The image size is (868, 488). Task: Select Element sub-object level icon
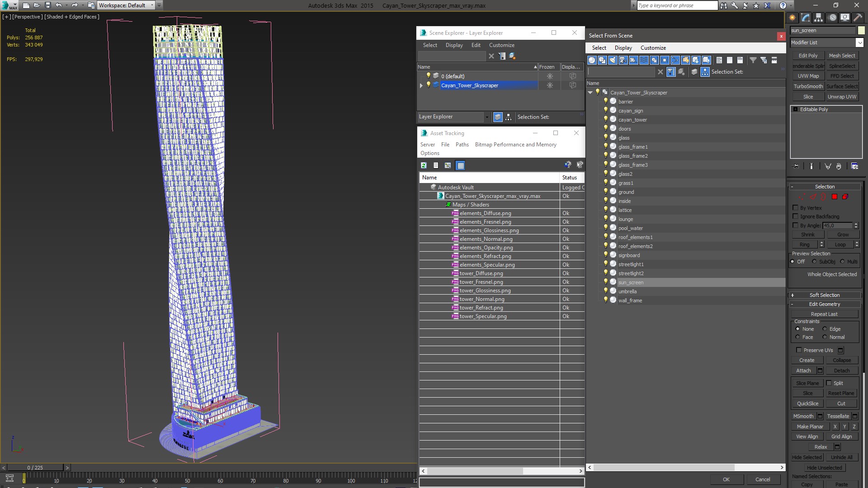coord(845,197)
